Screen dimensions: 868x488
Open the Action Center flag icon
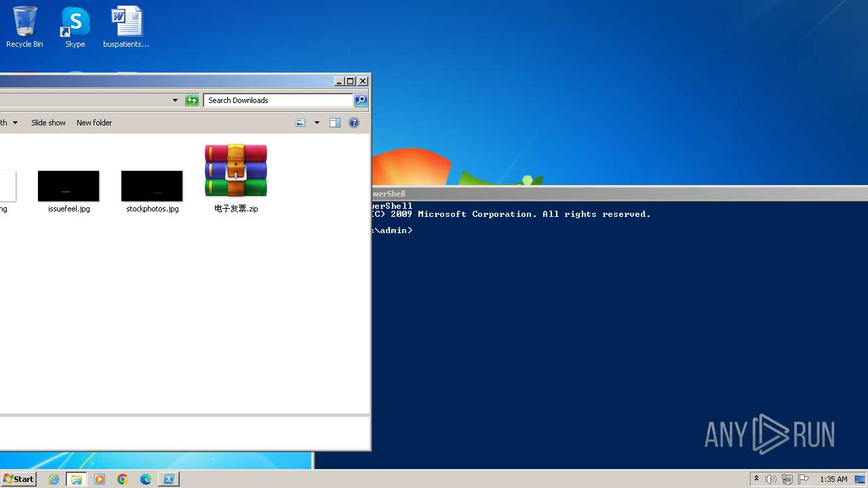pyautogui.click(x=804, y=479)
